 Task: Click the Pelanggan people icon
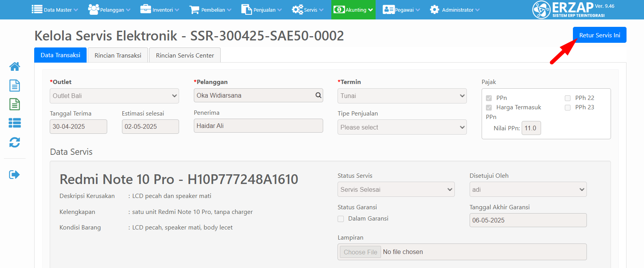point(94,9)
